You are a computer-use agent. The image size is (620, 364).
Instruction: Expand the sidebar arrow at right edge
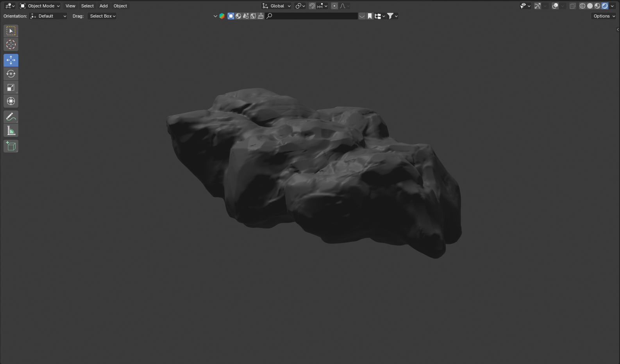(618, 30)
